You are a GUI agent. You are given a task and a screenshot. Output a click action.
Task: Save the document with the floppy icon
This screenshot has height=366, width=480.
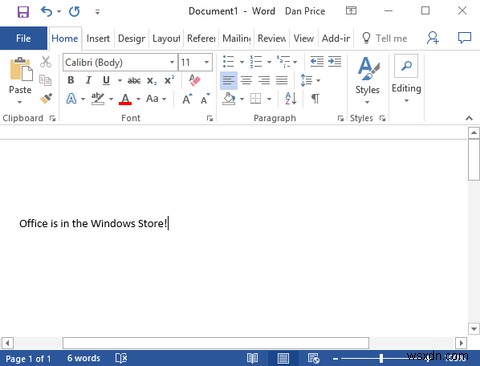pos(23,12)
